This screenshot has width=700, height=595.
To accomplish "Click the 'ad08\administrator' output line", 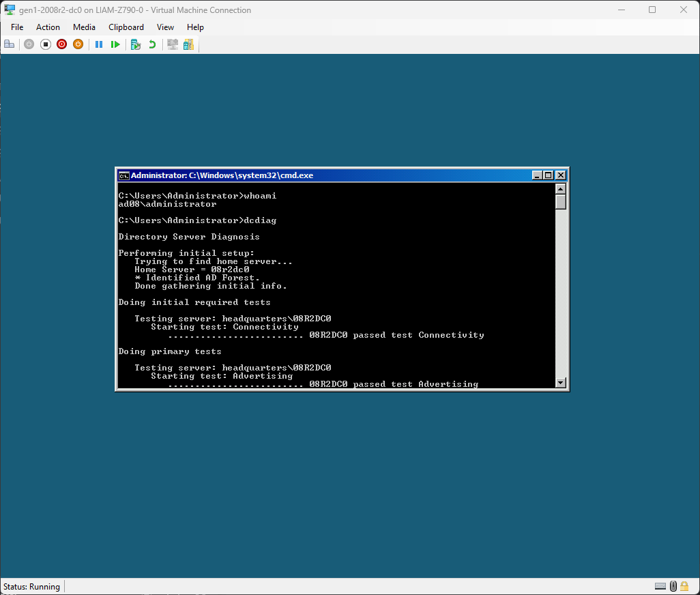I will tap(167, 204).
